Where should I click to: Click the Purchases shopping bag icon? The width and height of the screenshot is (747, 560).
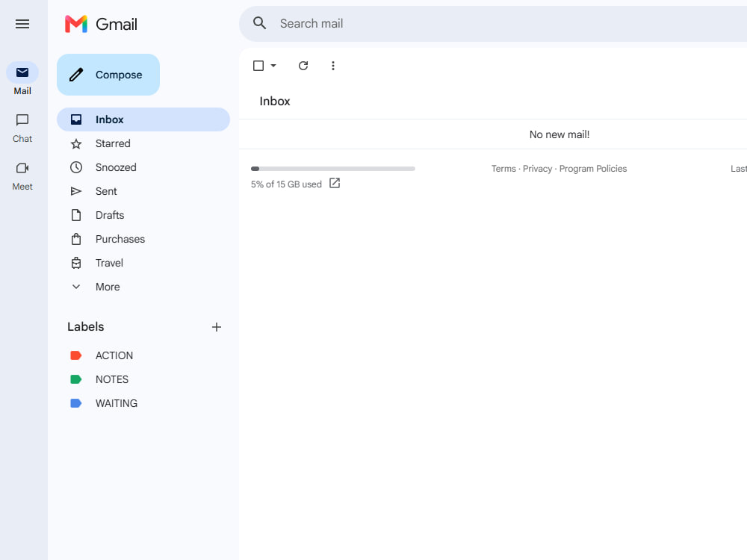[76, 239]
